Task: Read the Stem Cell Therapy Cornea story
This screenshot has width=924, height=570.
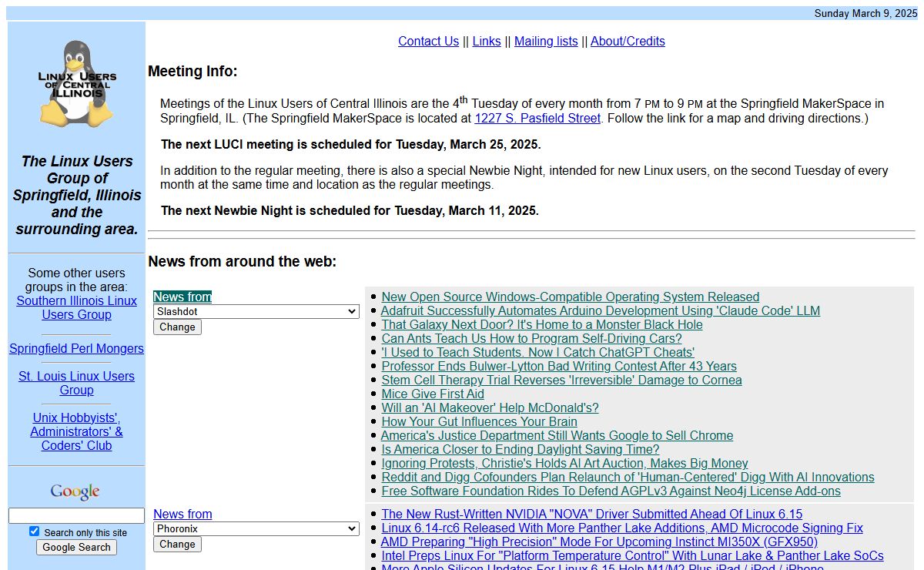Action: pyautogui.click(x=561, y=381)
